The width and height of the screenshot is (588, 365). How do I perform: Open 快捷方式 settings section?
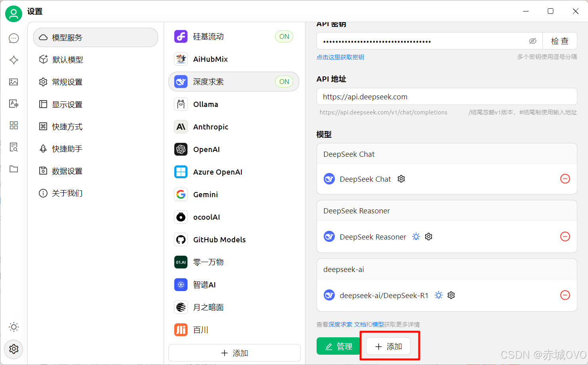click(95, 127)
